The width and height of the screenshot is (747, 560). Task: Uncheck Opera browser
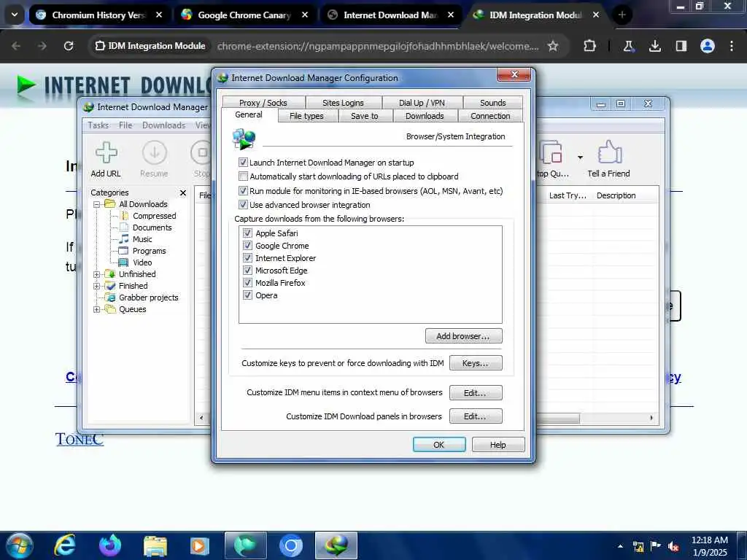[247, 295]
